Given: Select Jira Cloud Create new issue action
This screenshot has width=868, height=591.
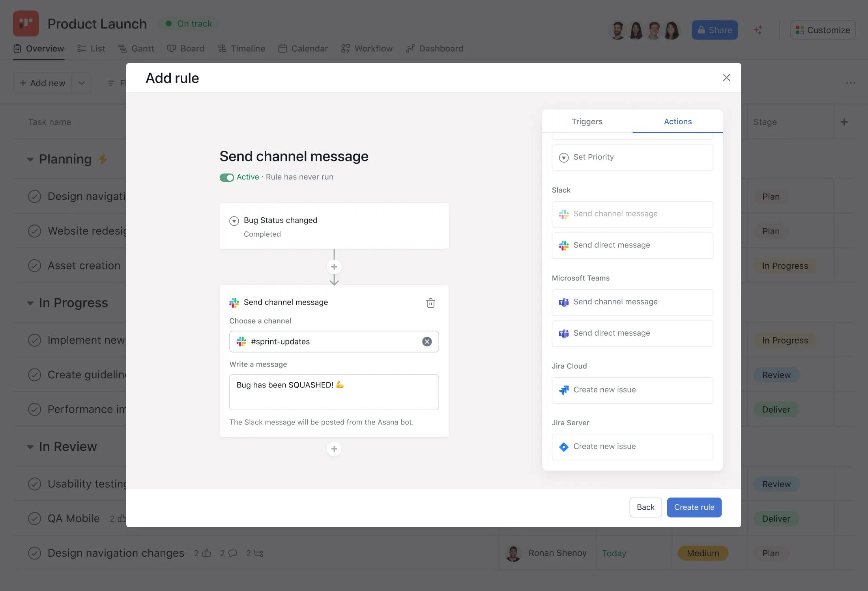Looking at the screenshot, I should click(632, 390).
